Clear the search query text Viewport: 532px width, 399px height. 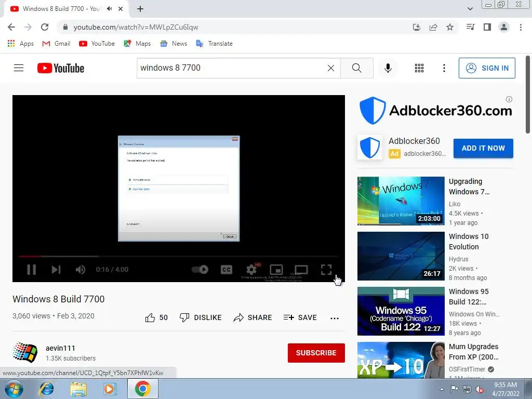coord(331,68)
